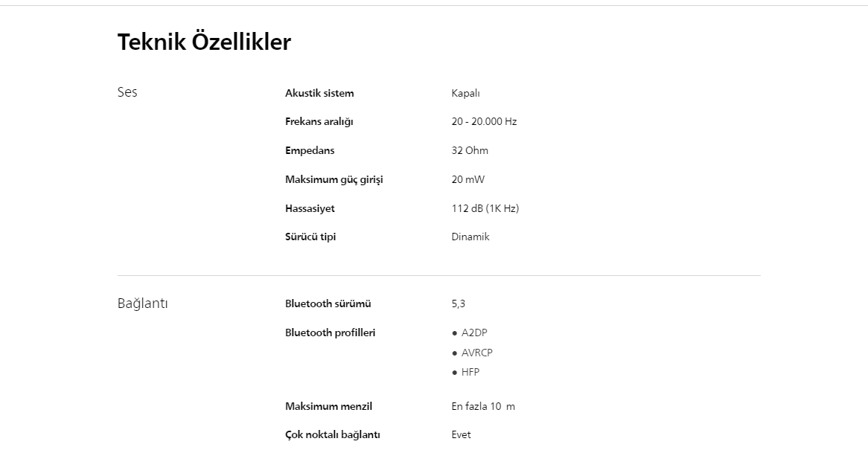The image size is (868, 453).
Task: Click the Bağlantı section label
Action: pos(142,303)
